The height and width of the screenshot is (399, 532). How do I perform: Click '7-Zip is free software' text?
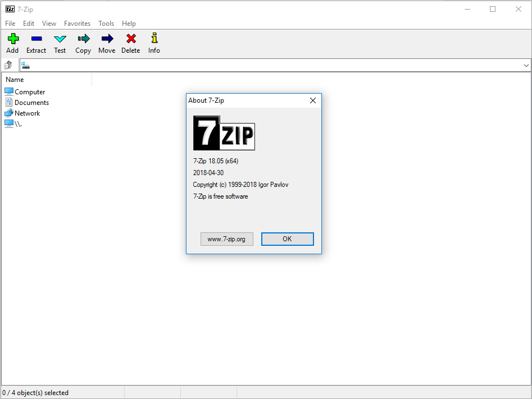[221, 196]
